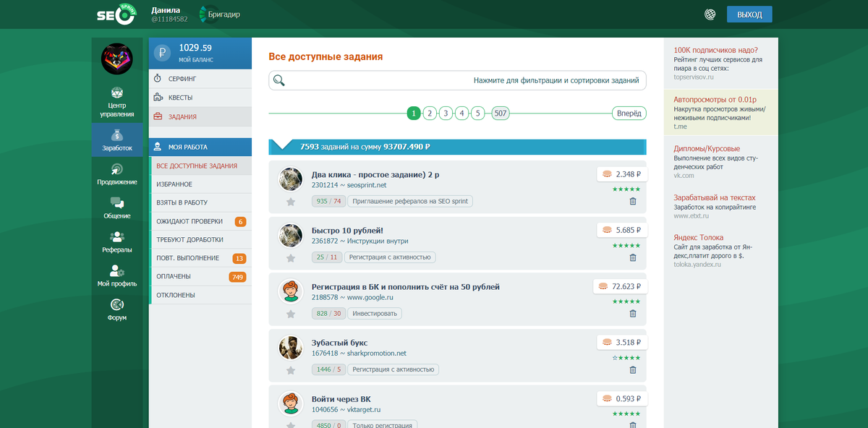868x428 pixels.
Task: Click the Зубастый букс star rating
Action: tap(626, 358)
